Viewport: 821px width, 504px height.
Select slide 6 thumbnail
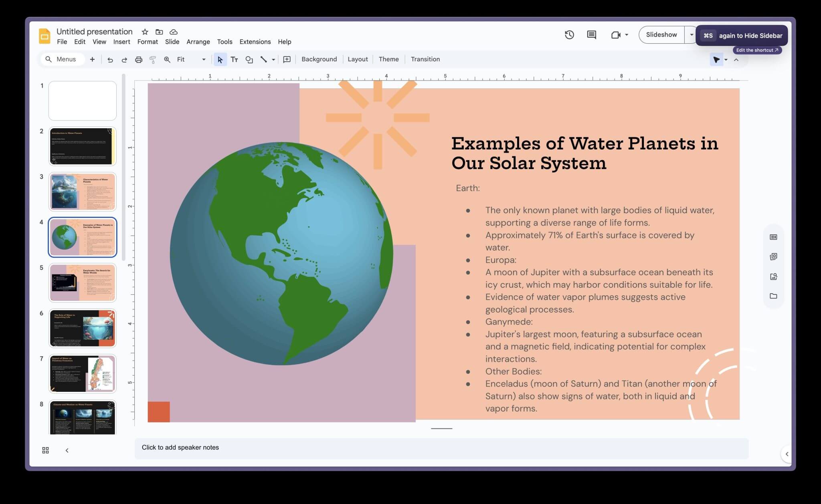[83, 328]
